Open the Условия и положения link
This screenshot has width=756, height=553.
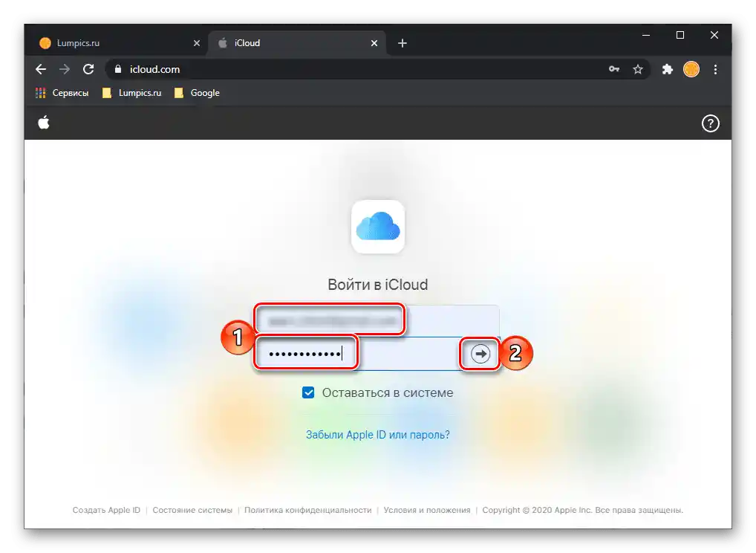[x=427, y=510]
